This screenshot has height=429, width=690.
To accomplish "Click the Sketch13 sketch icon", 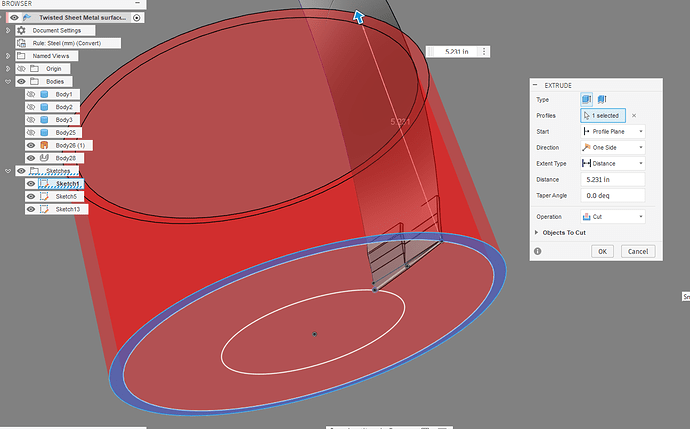I will [x=45, y=209].
